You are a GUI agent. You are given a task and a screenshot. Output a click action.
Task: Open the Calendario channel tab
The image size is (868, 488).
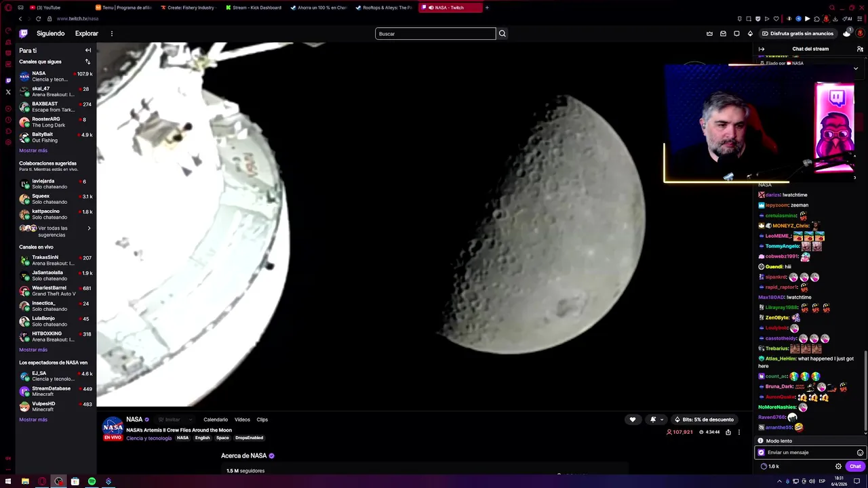(x=216, y=420)
